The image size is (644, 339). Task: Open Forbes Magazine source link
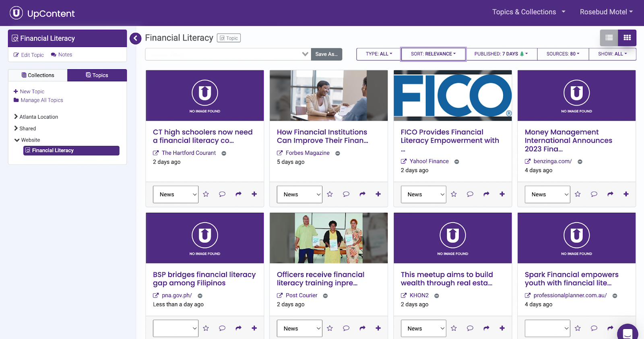point(308,153)
